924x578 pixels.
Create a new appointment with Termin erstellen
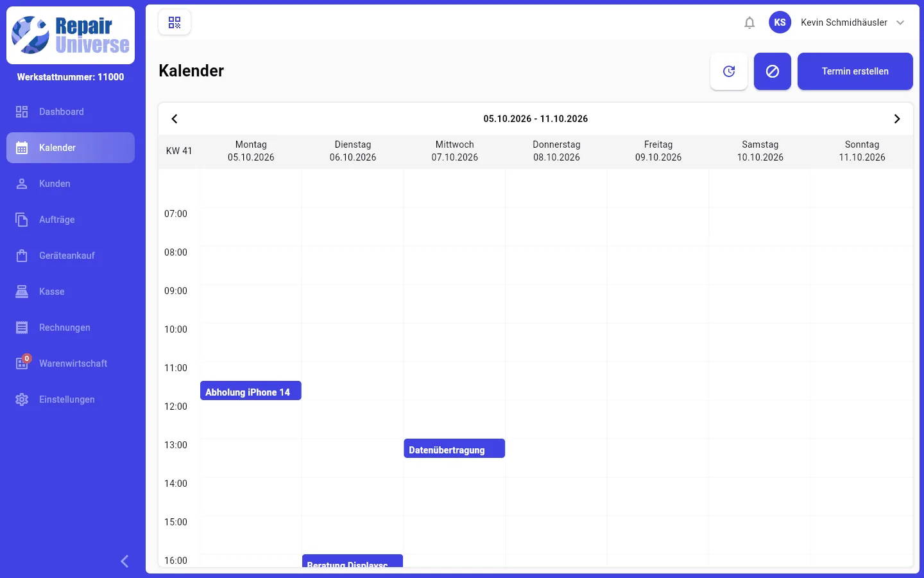point(855,71)
